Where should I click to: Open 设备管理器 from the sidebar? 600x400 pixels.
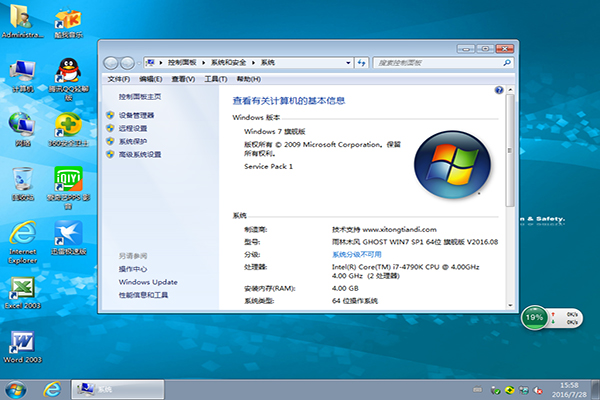click(136, 115)
